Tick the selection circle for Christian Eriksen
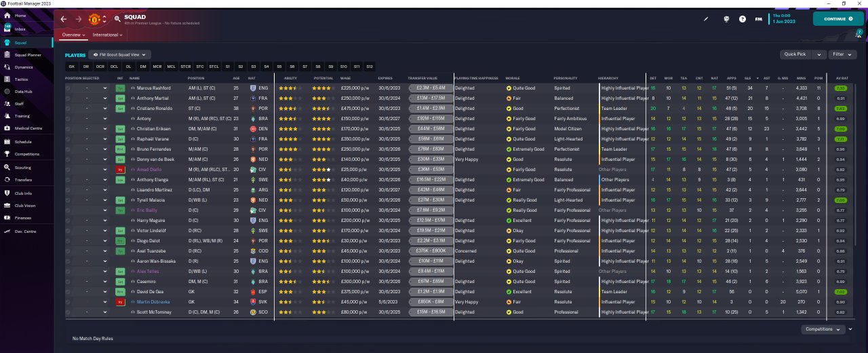The image size is (868, 353). coord(68,129)
